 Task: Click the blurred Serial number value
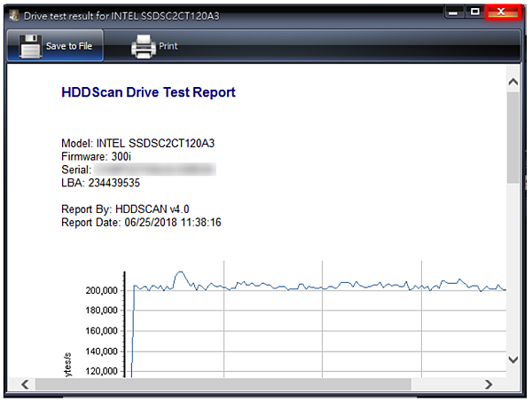(x=154, y=169)
